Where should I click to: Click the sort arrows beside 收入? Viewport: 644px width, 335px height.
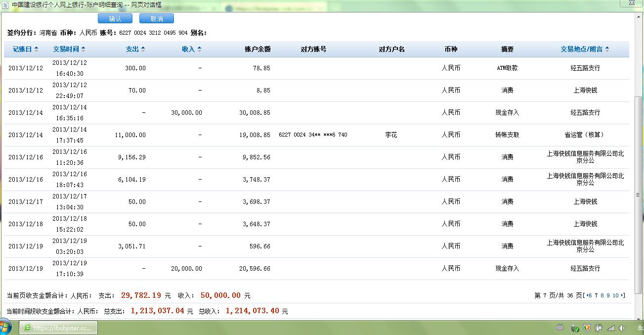coord(199,49)
